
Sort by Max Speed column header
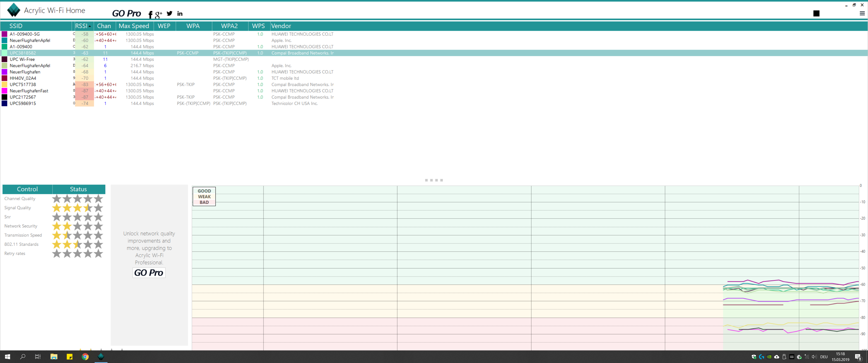pyautogui.click(x=134, y=26)
